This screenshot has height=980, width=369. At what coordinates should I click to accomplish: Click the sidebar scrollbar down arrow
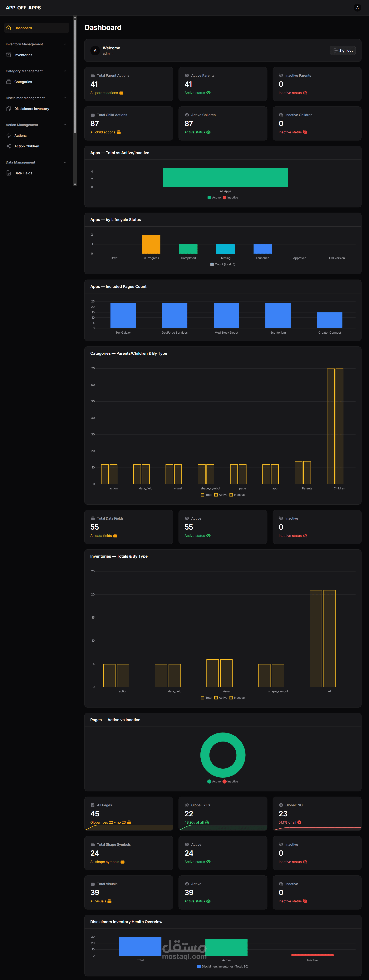[75, 184]
